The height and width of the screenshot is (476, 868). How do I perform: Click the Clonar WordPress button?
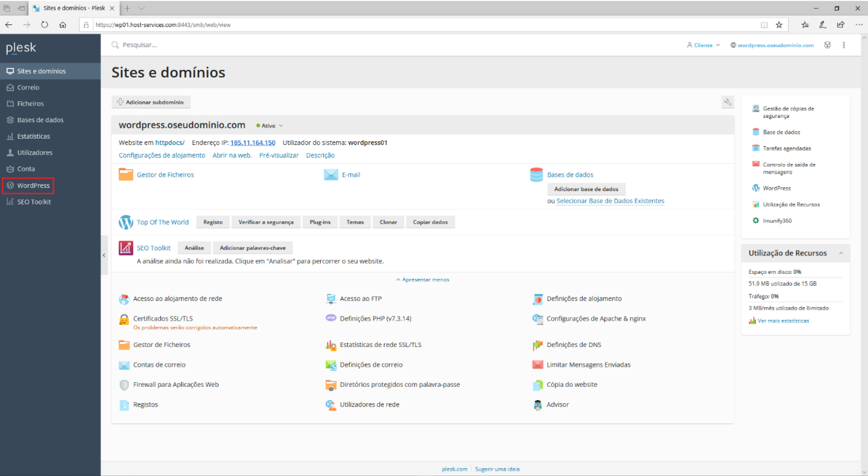(x=388, y=222)
